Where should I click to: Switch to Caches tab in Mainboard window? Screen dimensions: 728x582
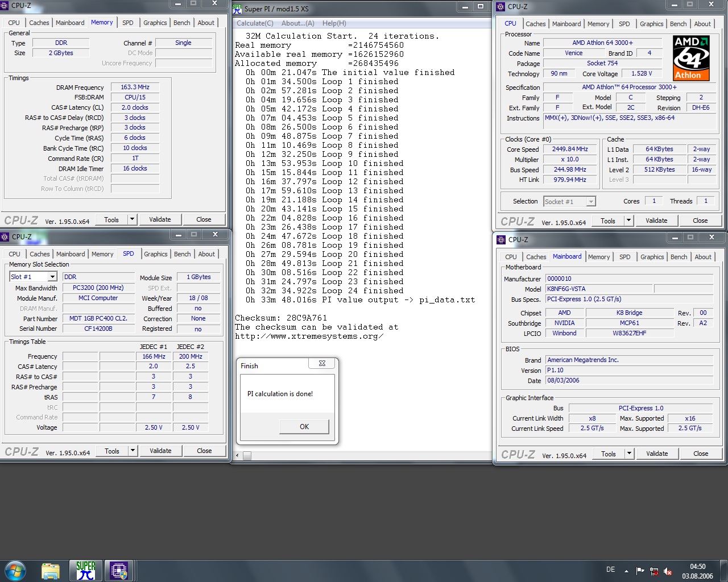[x=536, y=257]
